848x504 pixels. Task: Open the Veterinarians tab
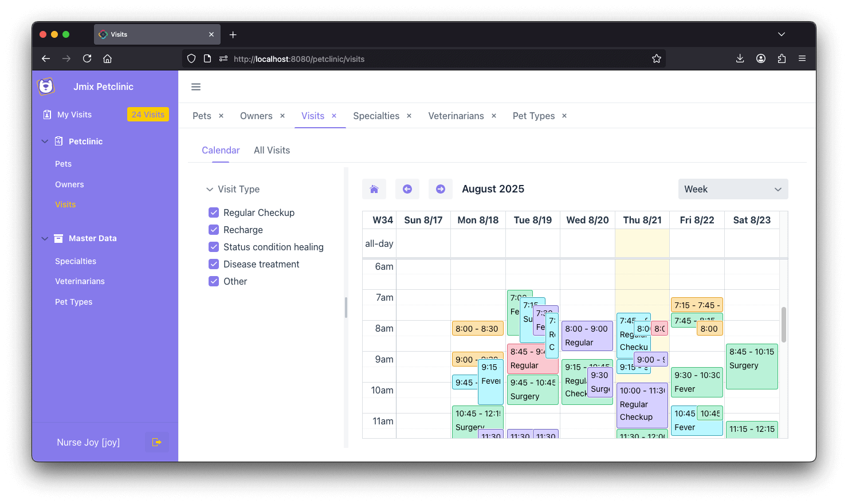tap(456, 116)
